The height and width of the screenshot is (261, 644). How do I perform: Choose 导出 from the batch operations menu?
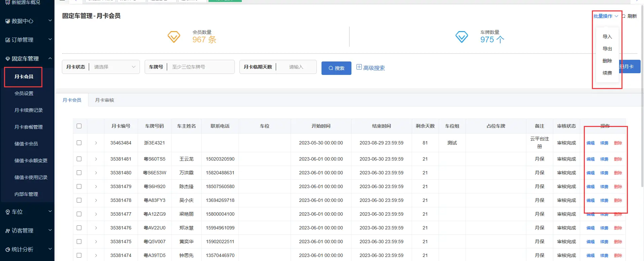point(607,49)
